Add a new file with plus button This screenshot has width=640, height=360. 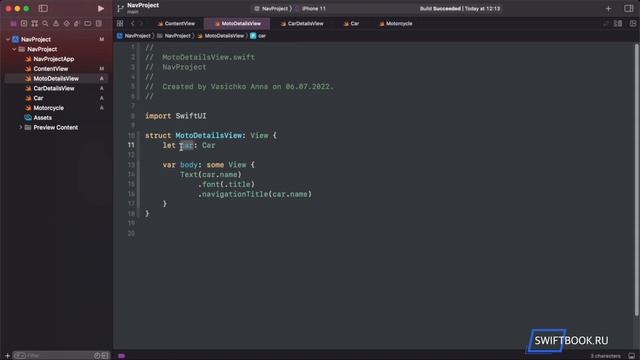[7, 356]
